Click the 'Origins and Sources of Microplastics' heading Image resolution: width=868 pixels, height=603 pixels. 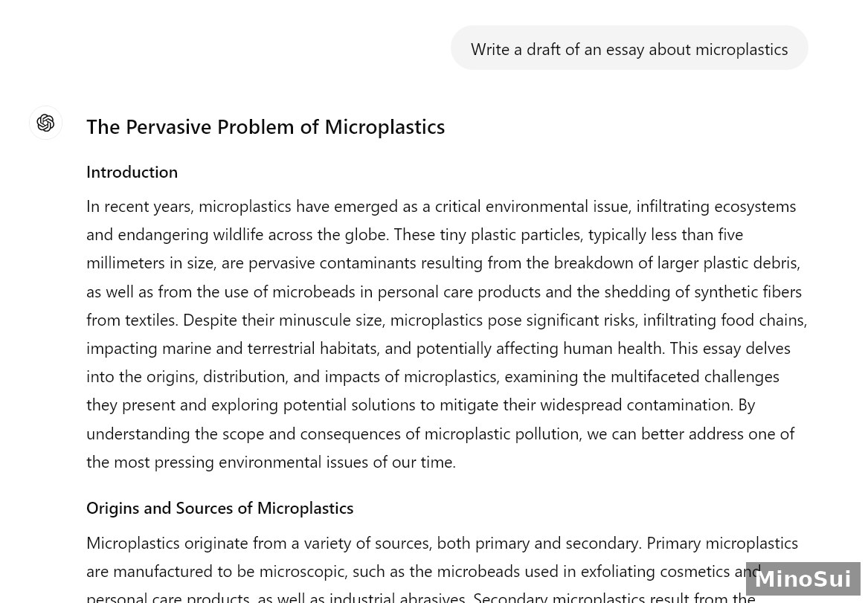219,508
